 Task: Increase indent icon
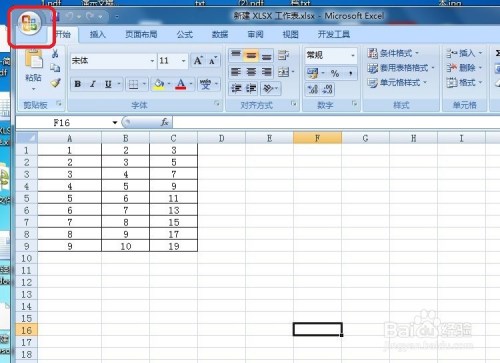[251, 88]
